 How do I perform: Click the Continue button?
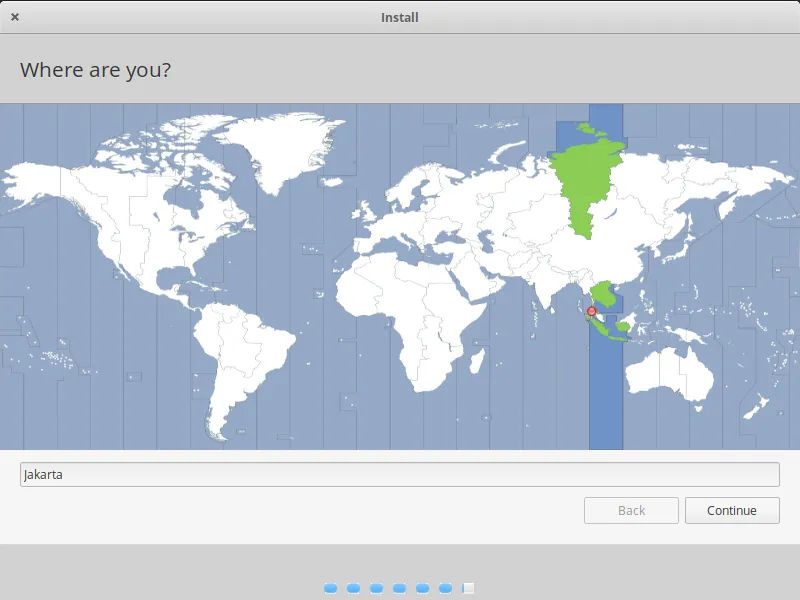coord(732,510)
